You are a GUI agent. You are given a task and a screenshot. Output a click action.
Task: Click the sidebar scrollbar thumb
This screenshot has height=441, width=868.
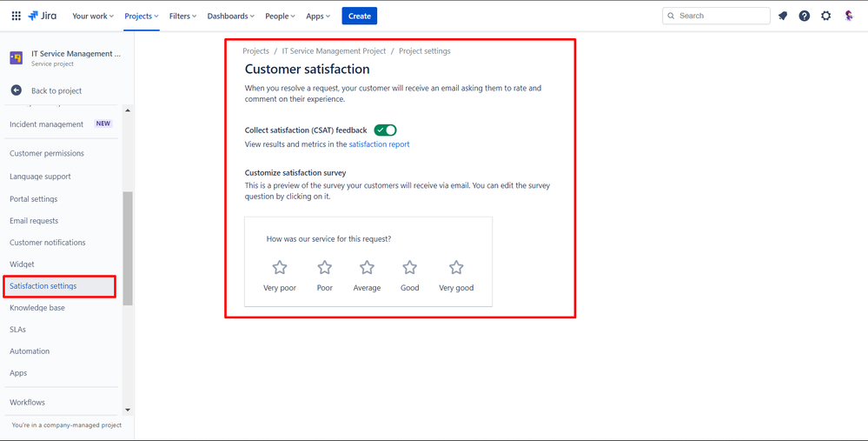[x=128, y=248]
